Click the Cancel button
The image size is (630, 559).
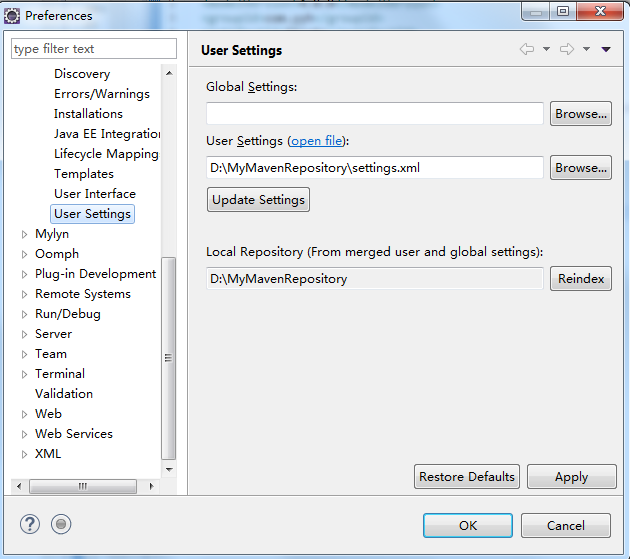(x=566, y=525)
